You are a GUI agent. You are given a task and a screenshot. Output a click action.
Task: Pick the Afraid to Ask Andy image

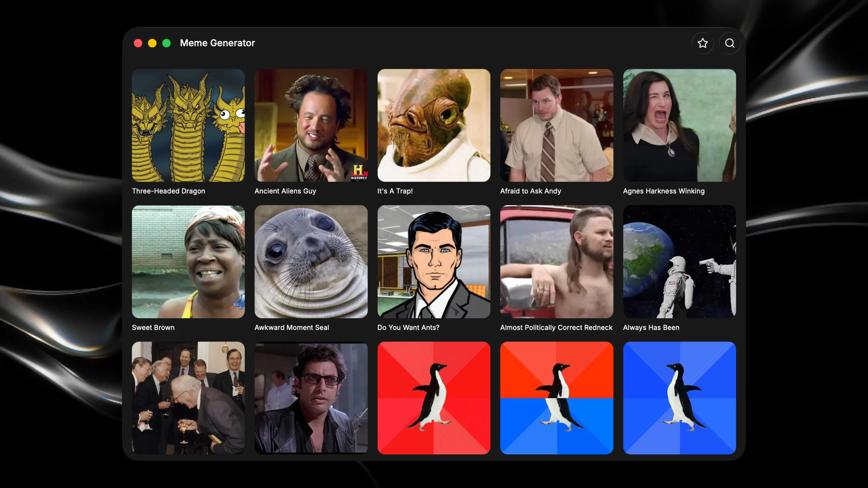(x=557, y=125)
